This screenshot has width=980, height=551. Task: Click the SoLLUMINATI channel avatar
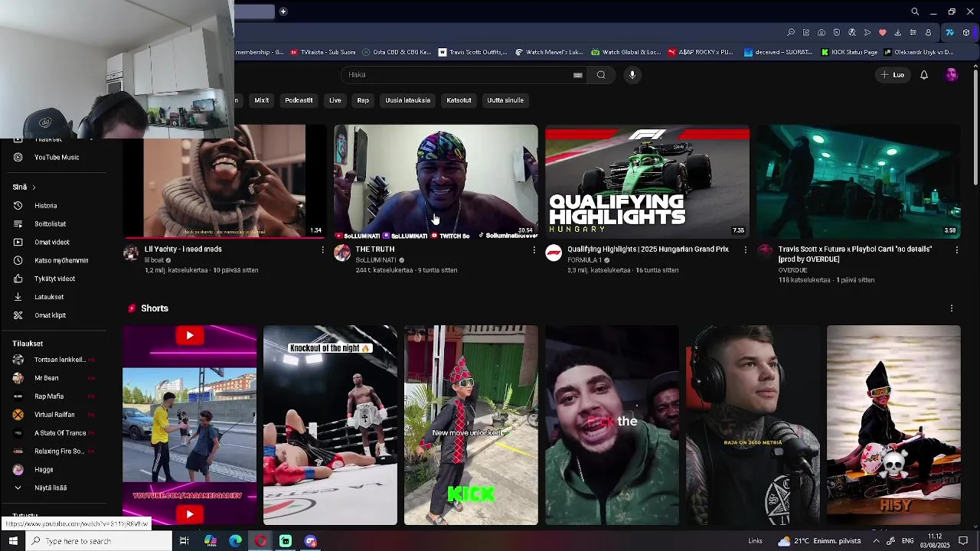coord(342,253)
